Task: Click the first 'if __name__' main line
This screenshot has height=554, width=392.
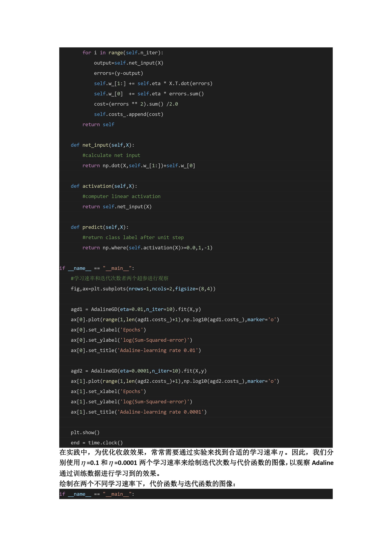Action: coord(97,268)
